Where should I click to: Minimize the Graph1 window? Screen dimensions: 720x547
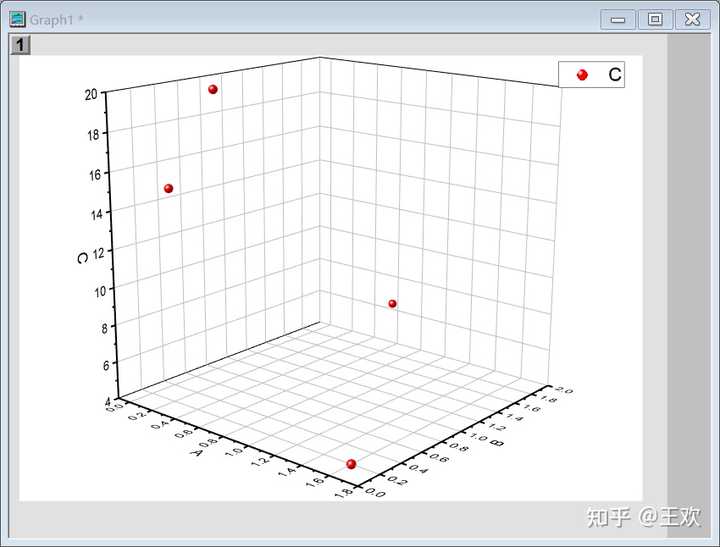(x=618, y=20)
